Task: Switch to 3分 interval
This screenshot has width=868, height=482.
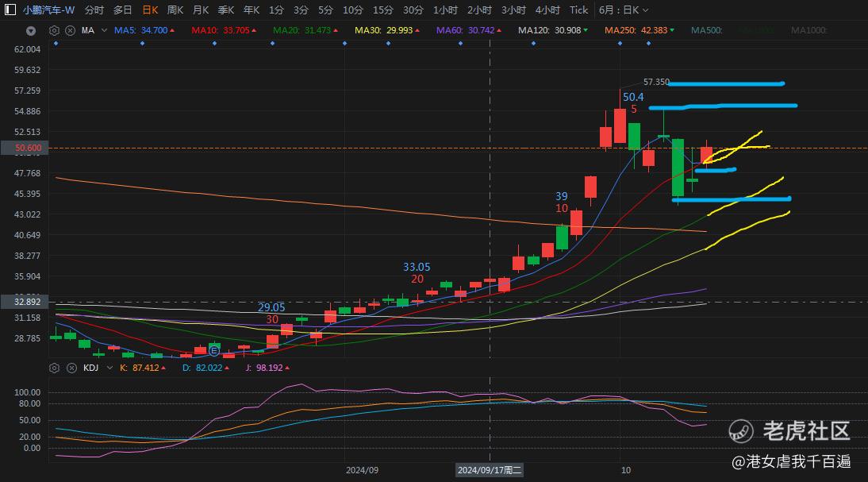Action: click(301, 10)
